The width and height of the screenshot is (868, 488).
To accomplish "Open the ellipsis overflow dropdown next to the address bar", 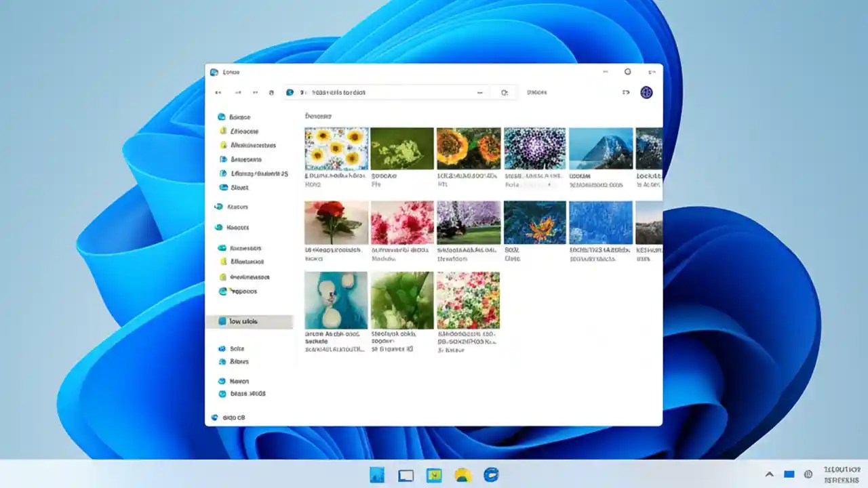I will click(x=480, y=92).
